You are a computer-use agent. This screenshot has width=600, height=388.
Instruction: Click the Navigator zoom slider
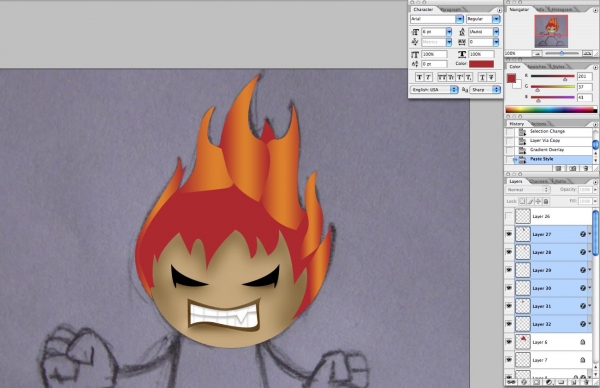point(562,54)
